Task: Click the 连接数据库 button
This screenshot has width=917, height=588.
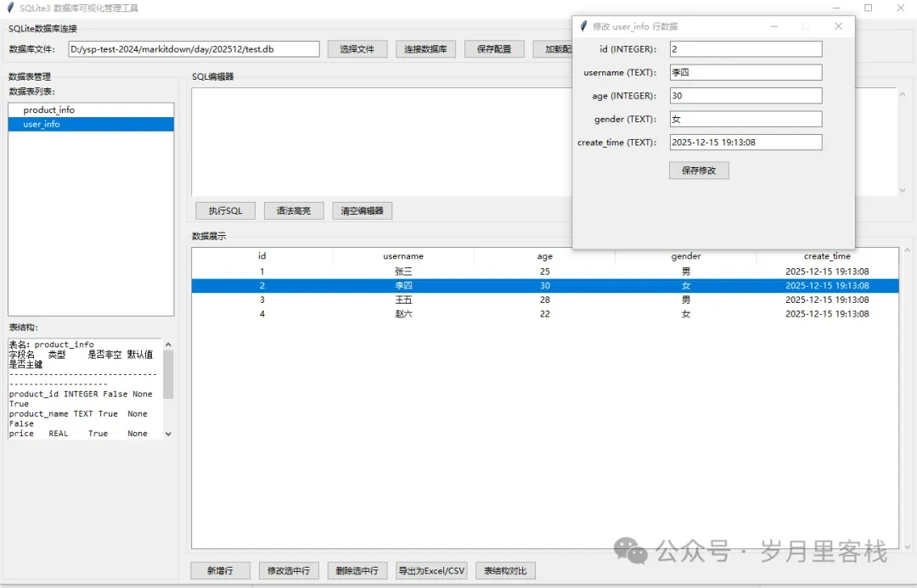Action: point(425,49)
